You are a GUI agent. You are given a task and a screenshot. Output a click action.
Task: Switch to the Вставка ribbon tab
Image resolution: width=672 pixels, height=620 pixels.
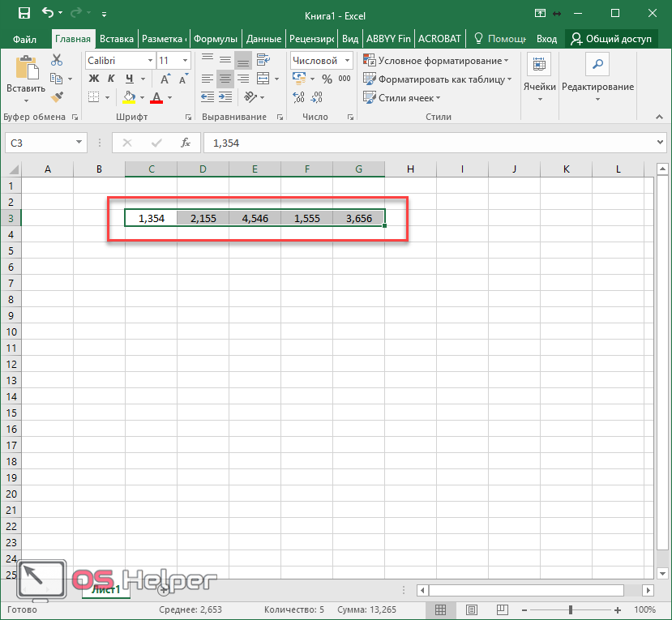(x=117, y=38)
